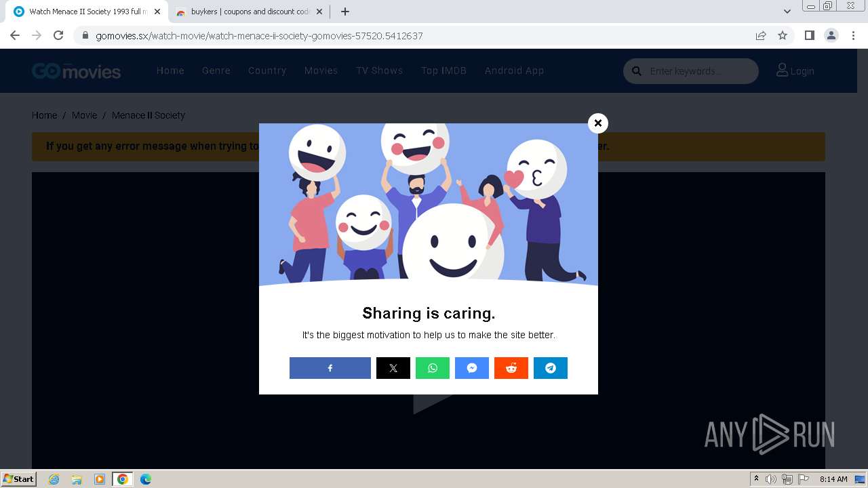Open the volume tray icon
The width and height of the screenshot is (868, 488).
771,479
